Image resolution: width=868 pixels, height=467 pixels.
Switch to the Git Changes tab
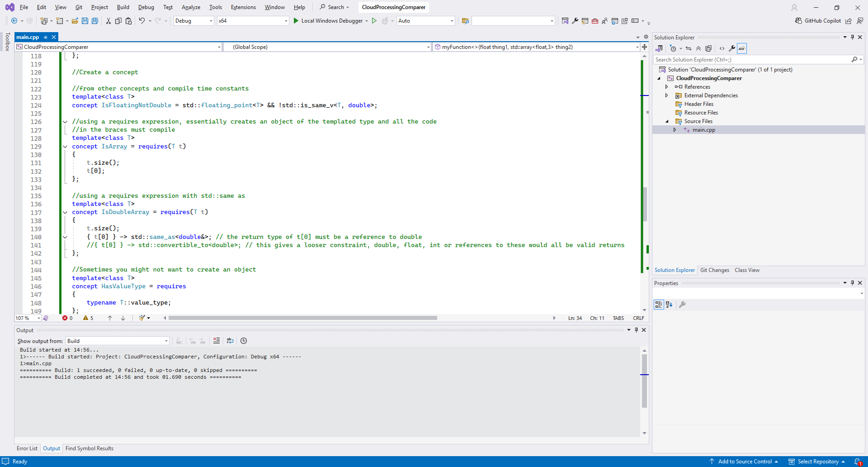[x=715, y=270]
